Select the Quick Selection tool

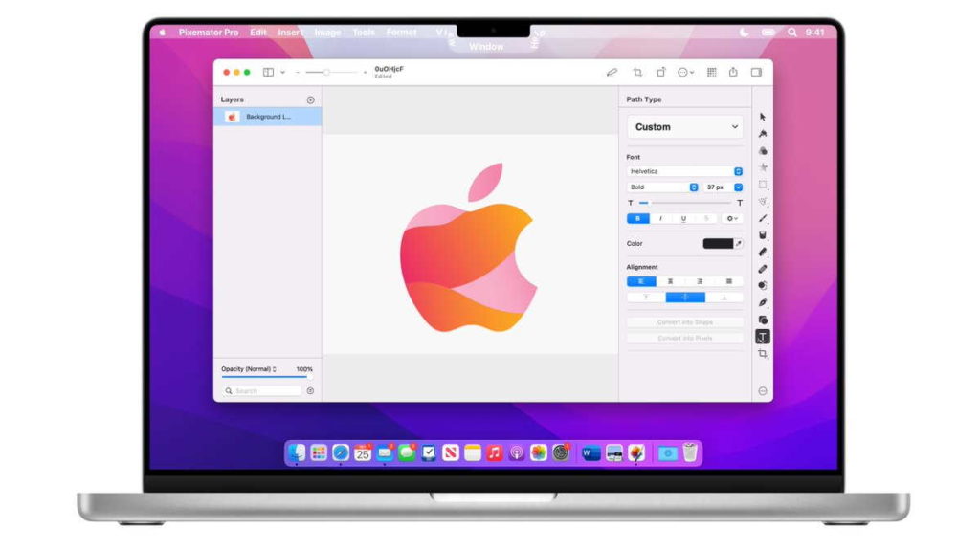click(x=763, y=201)
